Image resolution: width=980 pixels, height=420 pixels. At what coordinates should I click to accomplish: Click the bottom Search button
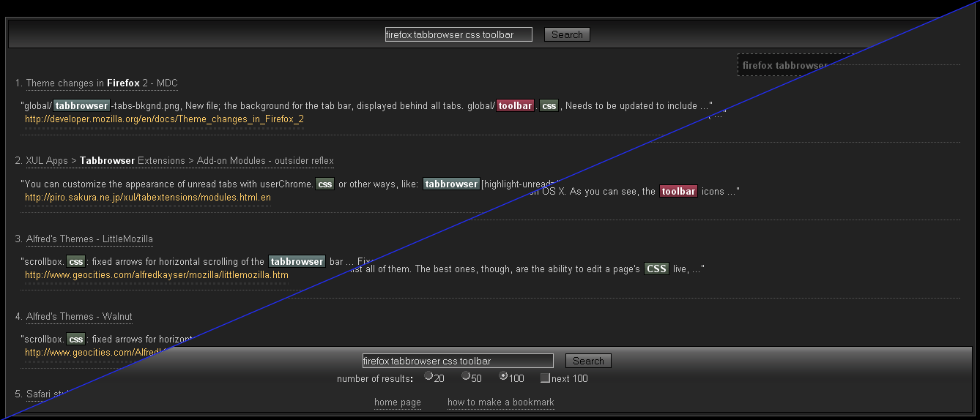coord(588,361)
